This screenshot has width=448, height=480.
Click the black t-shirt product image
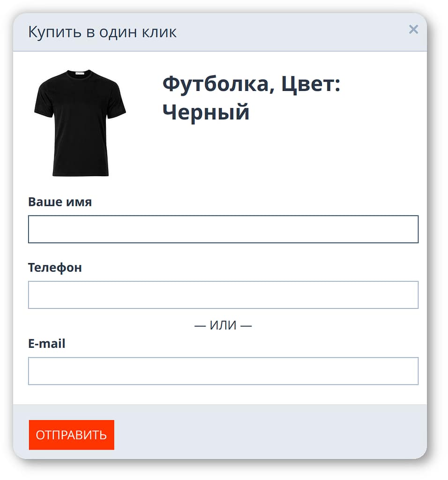(80, 123)
